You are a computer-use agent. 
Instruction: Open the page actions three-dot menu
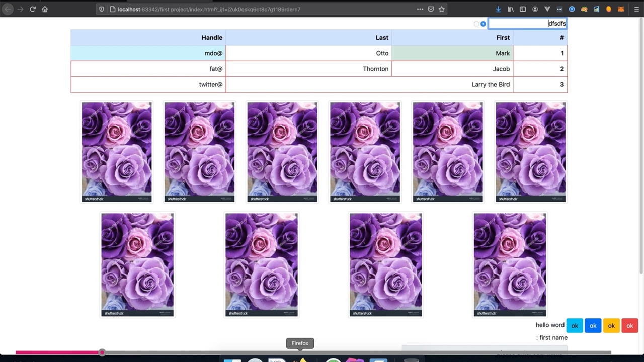(x=420, y=9)
